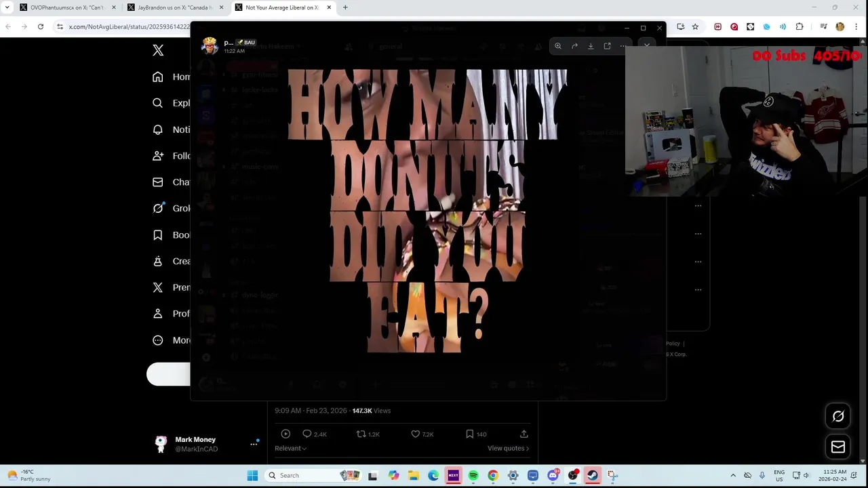Switch to JayBrandon us on X tab
The width and height of the screenshot is (868, 488).
[x=175, y=7]
